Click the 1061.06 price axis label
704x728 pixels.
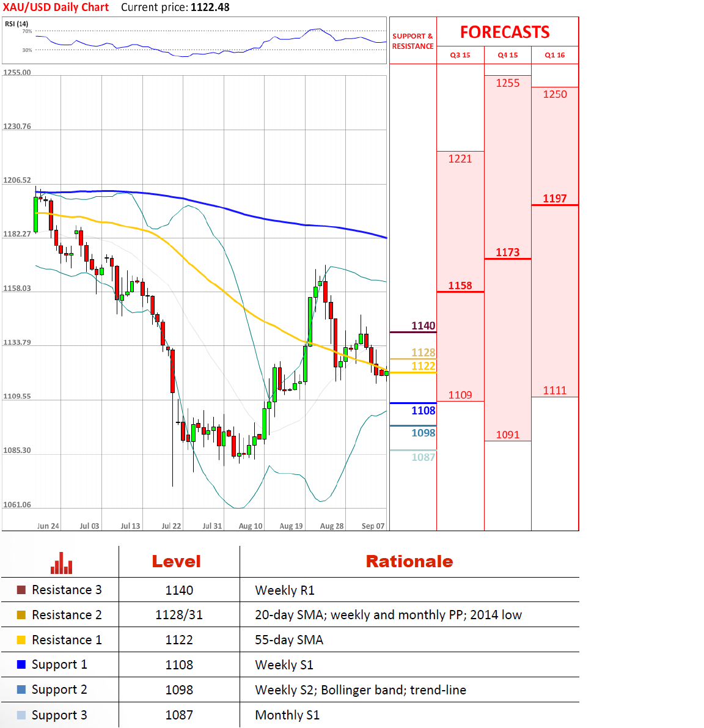[x=17, y=505]
